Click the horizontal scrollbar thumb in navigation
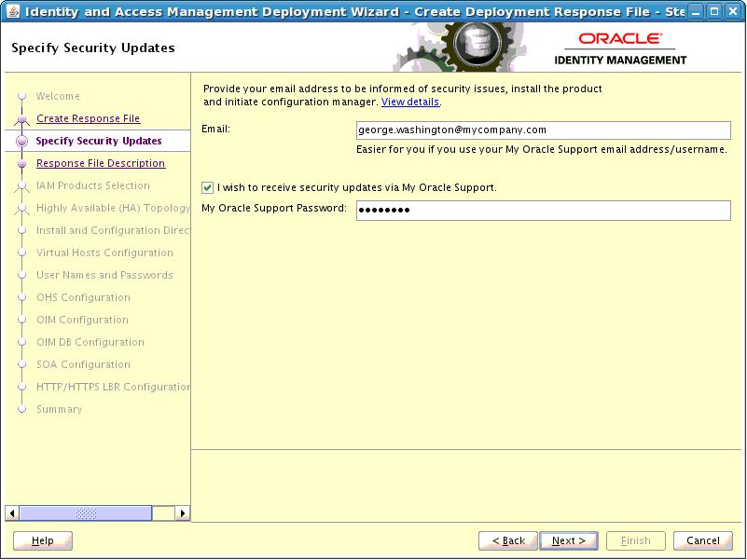Screen dimensions: 747x560 coord(86,512)
